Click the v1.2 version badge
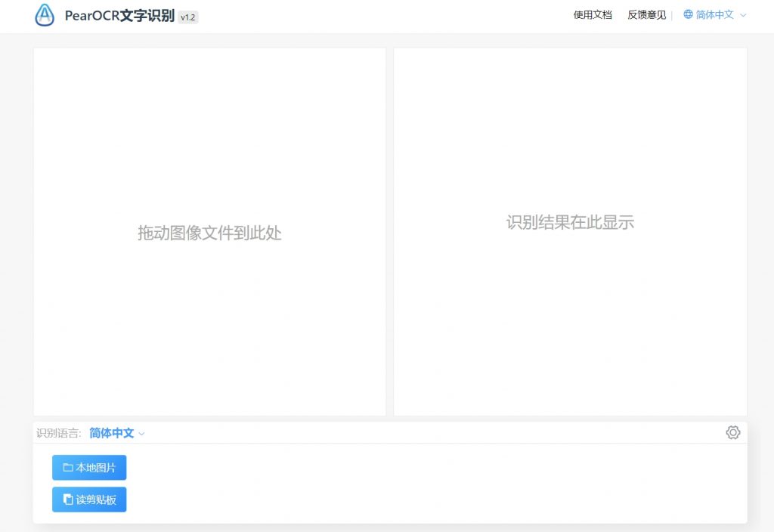This screenshot has width=774, height=532. (188, 17)
